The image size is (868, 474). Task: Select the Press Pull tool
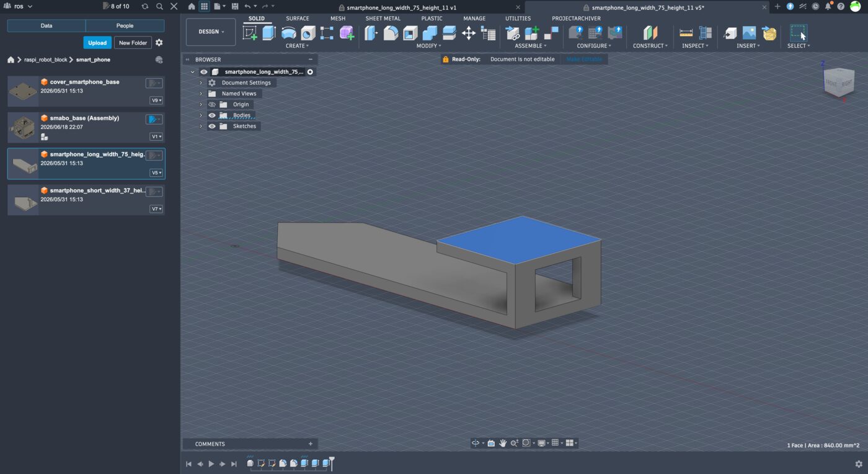pyautogui.click(x=371, y=33)
